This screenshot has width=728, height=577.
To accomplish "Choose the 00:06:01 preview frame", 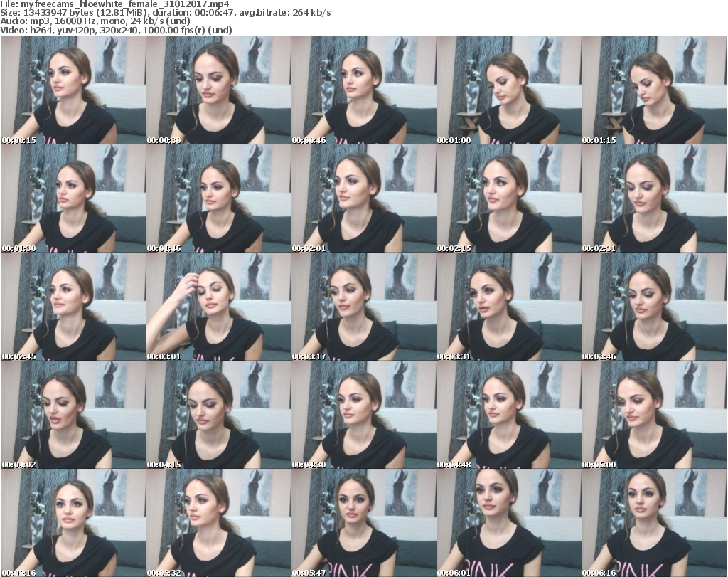I will (508, 523).
